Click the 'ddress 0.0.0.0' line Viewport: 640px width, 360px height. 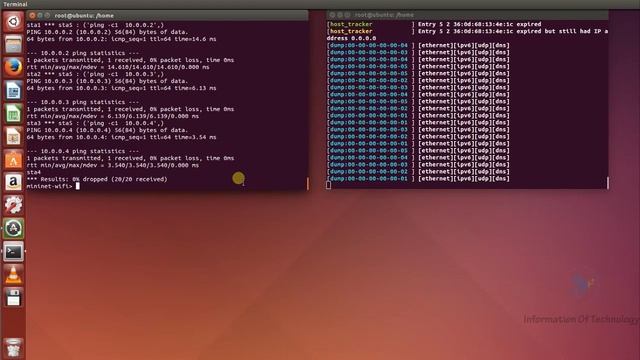click(x=351, y=38)
